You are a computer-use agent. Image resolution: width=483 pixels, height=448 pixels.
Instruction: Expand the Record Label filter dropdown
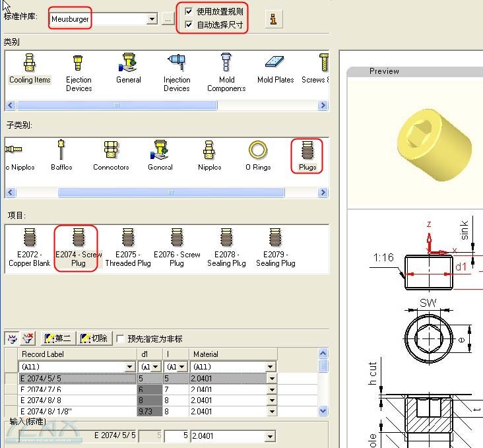point(129,367)
